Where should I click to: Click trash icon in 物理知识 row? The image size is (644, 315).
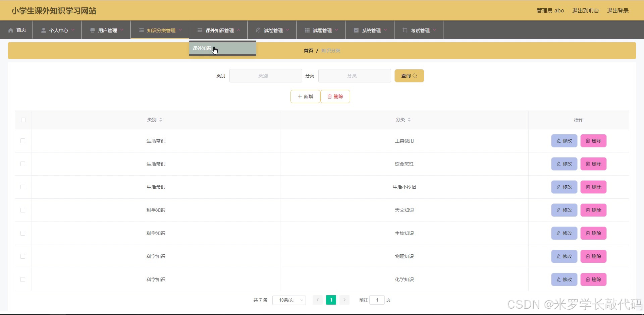588,256
